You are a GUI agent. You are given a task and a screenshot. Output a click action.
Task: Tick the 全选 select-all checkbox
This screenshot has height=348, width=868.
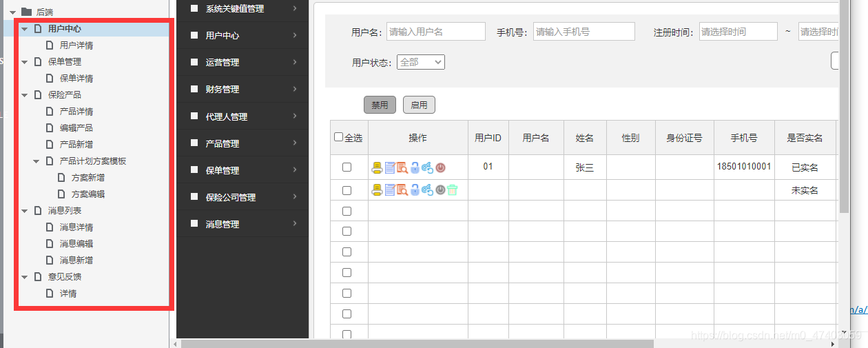tap(338, 137)
